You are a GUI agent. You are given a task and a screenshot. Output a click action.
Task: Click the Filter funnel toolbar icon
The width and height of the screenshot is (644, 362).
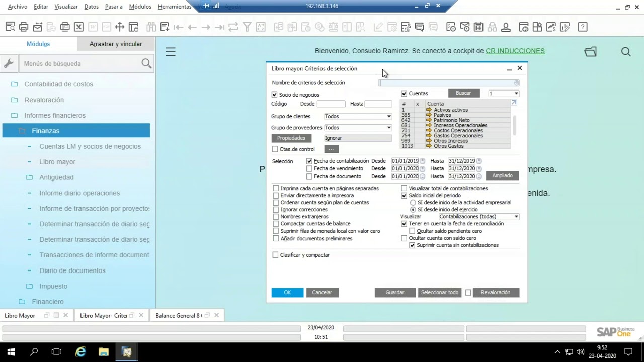tap(247, 27)
